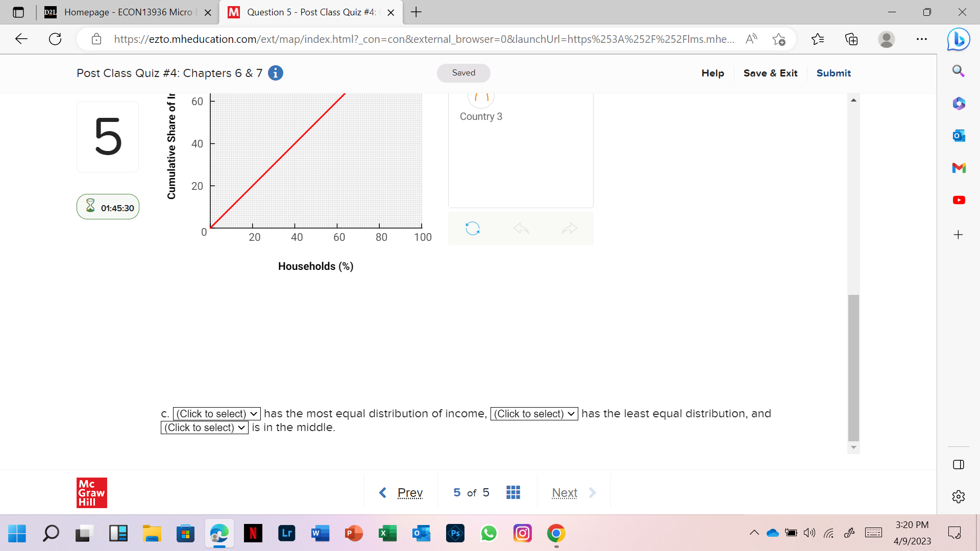Click the graph undo arrow
This screenshot has height=551, width=980.
tap(521, 228)
